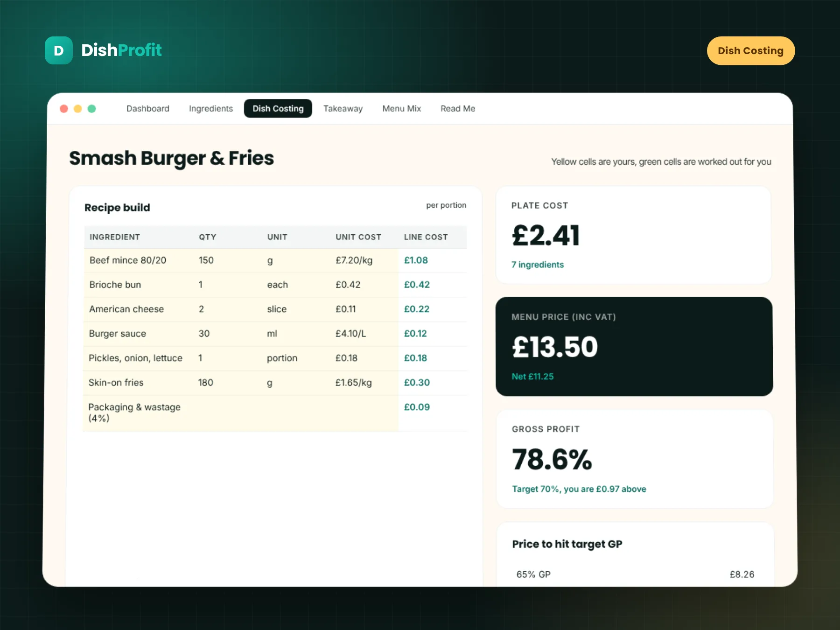Click the 'per portion' label
This screenshot has width=840, height=630.
[x=446, y=205]
